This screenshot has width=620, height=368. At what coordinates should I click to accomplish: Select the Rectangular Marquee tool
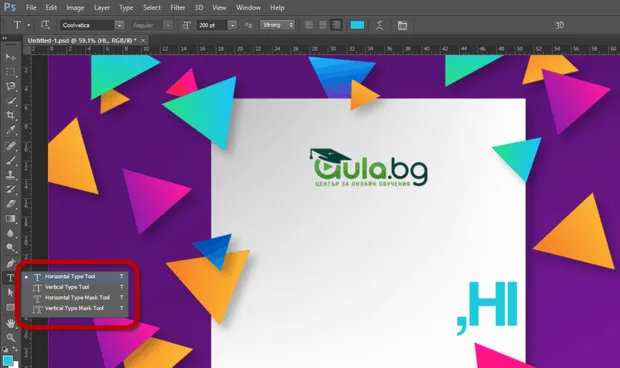click(11, 72)
